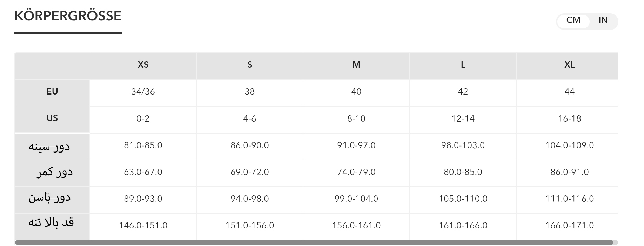Click the horizontal scrollbar under the table

coord(314,242)
